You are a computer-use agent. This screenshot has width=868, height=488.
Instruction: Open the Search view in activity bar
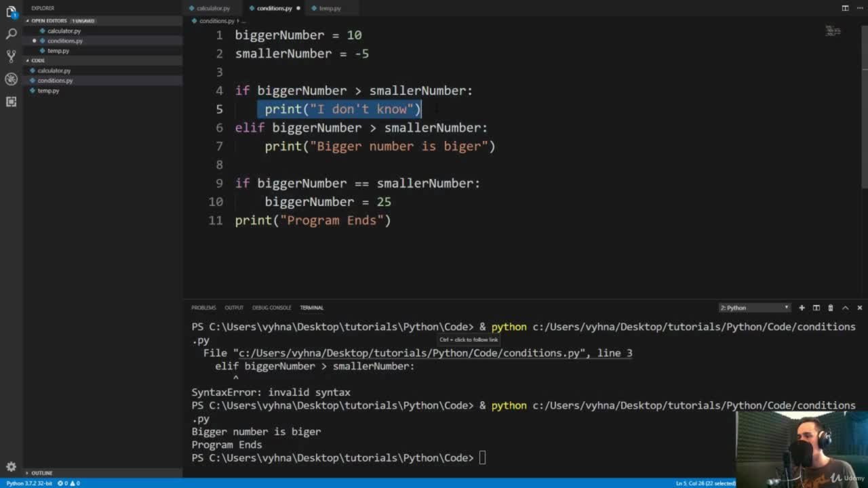pos(11,33)
